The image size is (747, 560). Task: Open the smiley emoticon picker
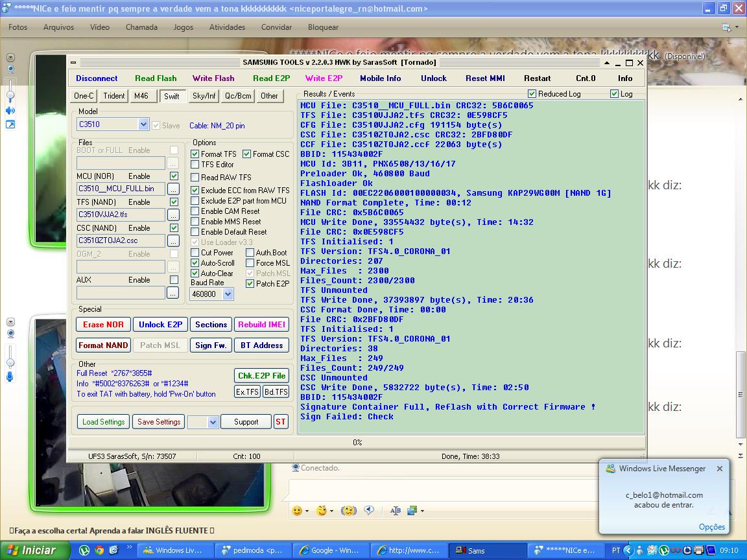[297, 511]
